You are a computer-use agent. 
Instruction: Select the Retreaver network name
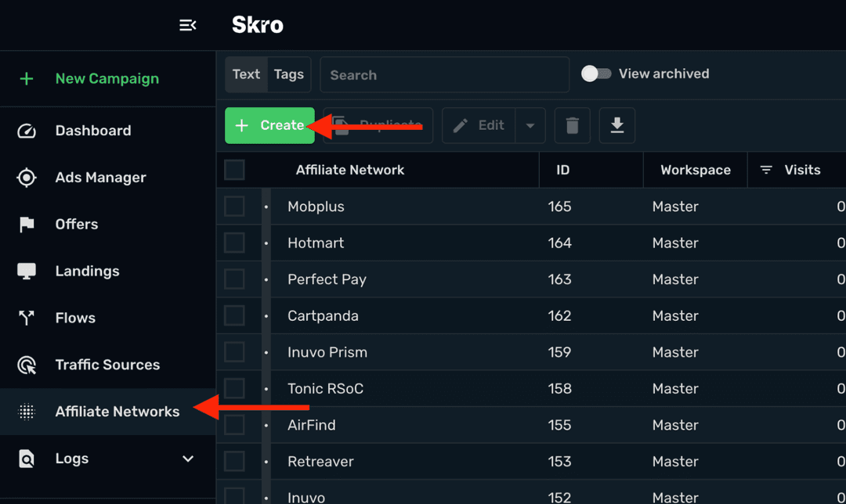tap(320, 462)
